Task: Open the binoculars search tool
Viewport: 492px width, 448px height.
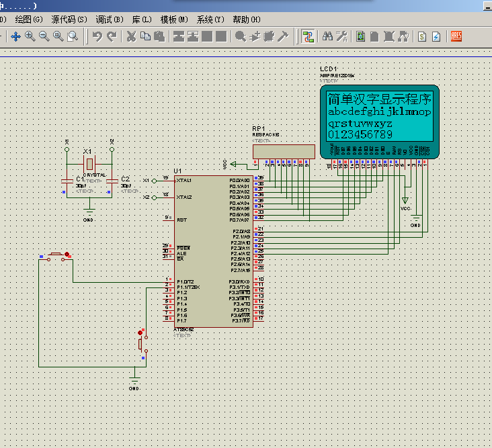Action: click(328, 36)
